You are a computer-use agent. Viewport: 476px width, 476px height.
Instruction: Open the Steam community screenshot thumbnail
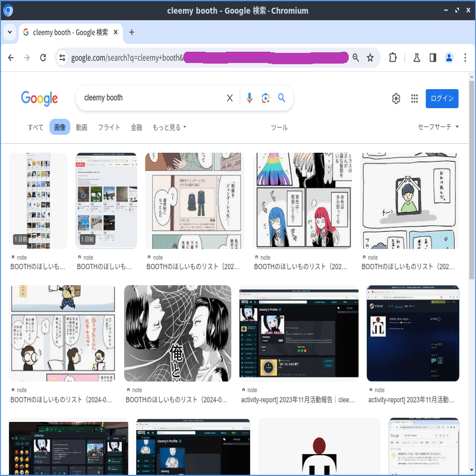(413, 333)
